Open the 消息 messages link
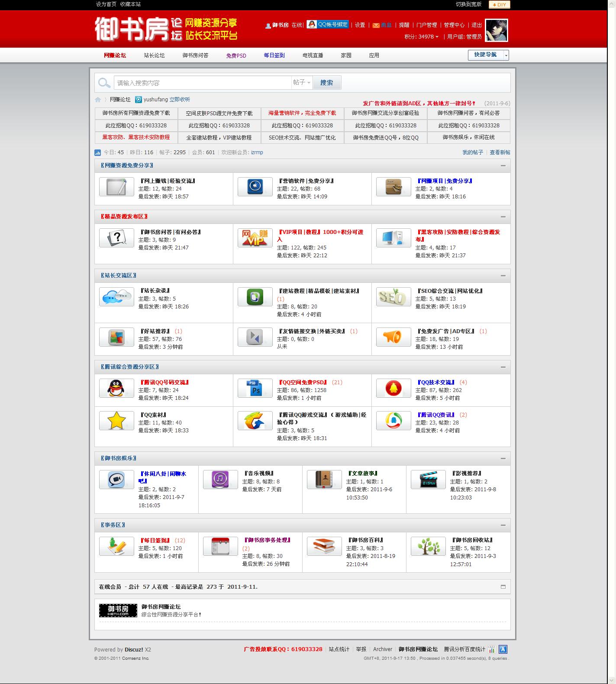This screenshot has width=616, height=684. (x=382, y=25)
